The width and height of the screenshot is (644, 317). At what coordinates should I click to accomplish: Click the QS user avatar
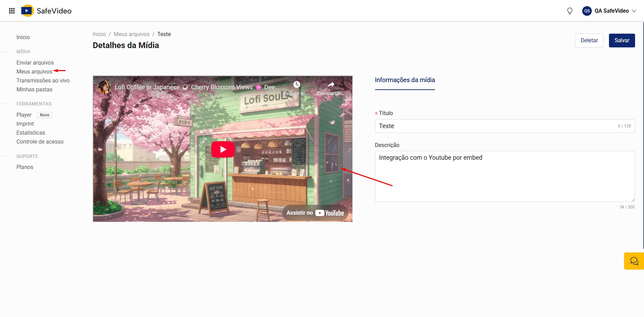(587, 11)
